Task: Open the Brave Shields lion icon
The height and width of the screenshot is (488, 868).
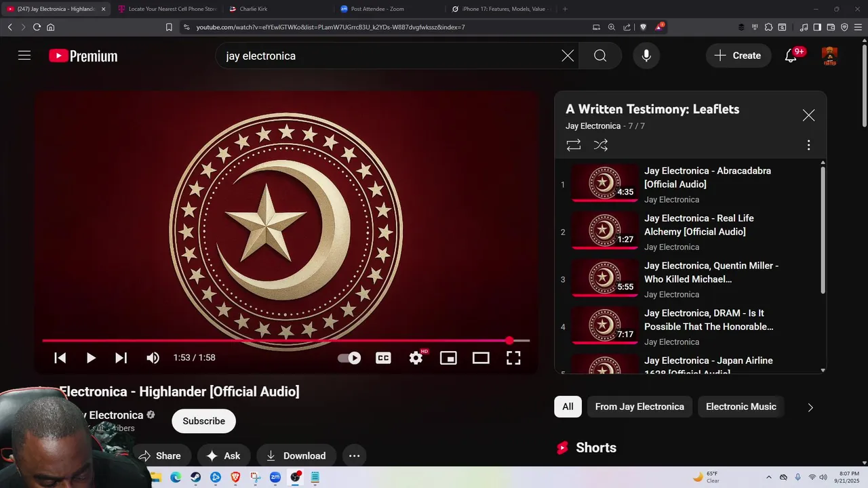Action: (644, 27)
